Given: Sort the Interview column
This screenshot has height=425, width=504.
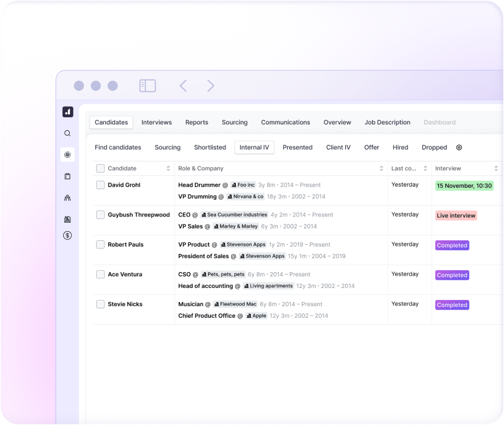Looking at the screenshot, I should 496,168.
